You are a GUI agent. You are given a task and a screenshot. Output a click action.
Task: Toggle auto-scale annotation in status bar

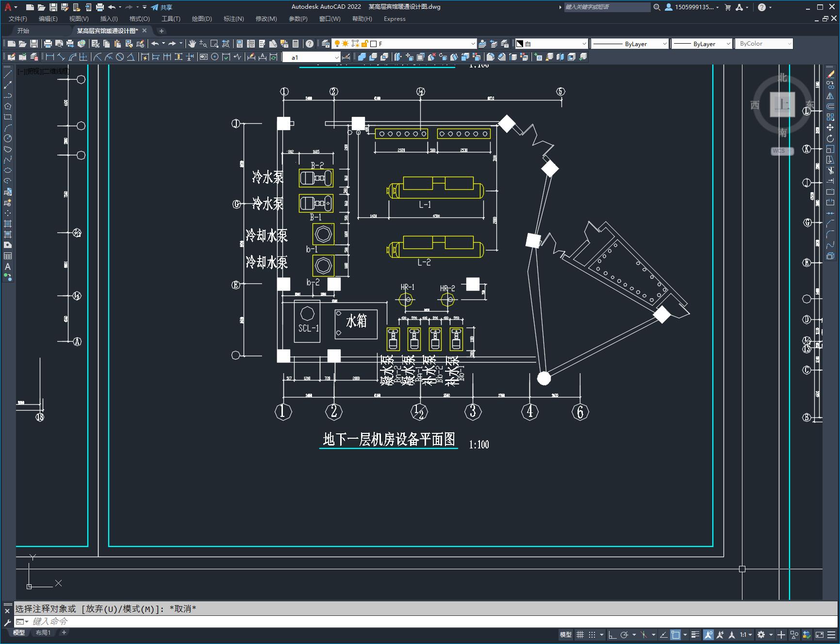coord(720,635)
